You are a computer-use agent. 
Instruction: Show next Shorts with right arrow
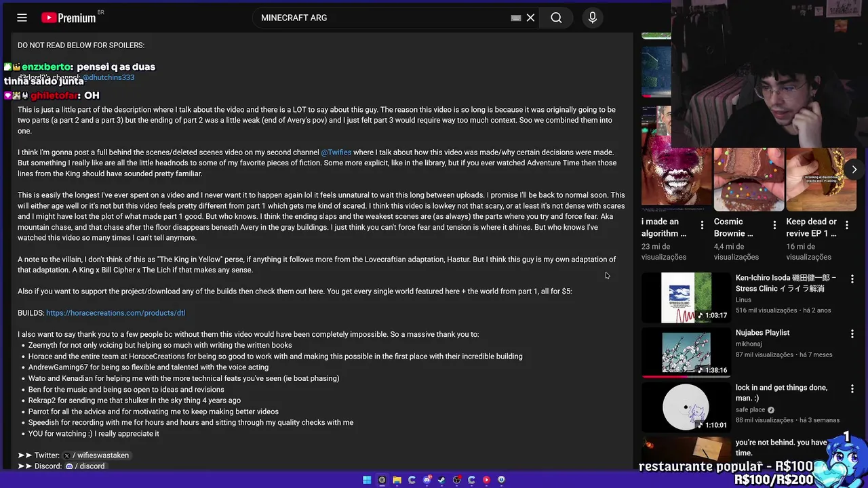854,169
